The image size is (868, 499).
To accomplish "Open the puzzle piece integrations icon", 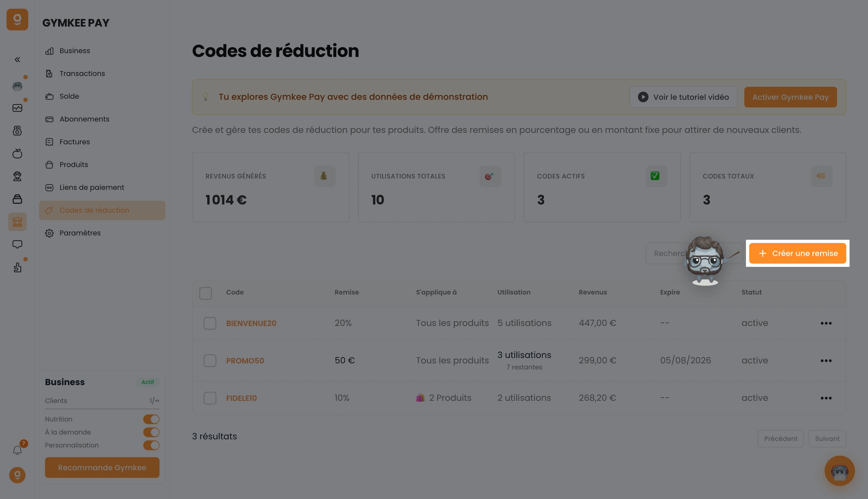I will [x=17, y=267].
